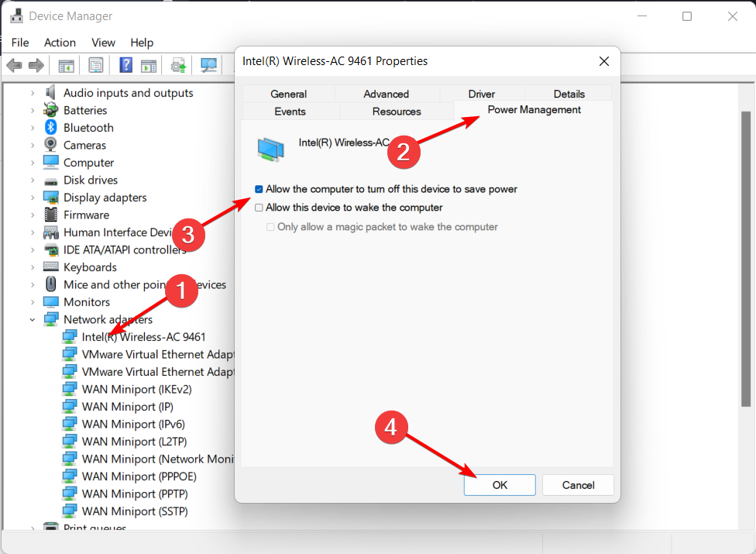Select WAN Miniport (L2TP) adapter
The height and width of the screenshot is (554, 756).
[x=134, y=442]
